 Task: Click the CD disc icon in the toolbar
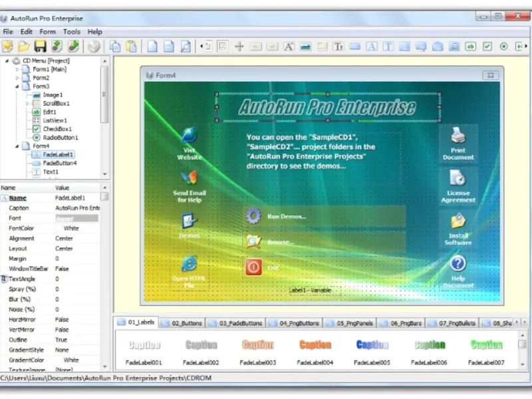(x=94, y=46)
